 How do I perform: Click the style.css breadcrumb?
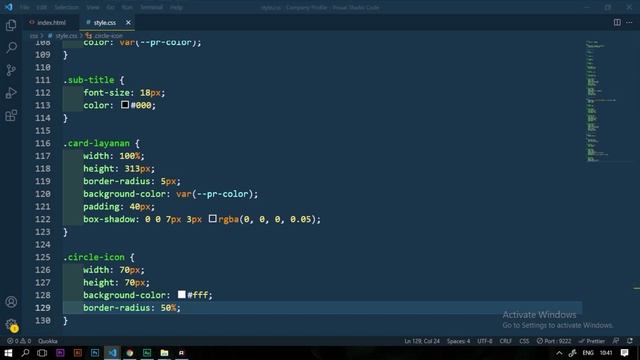tap(66, 36)
